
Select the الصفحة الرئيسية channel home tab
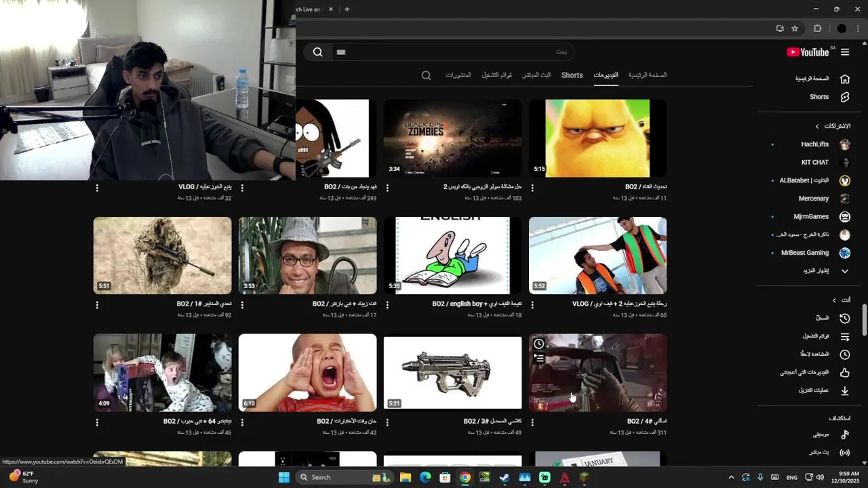click(648, 75)
